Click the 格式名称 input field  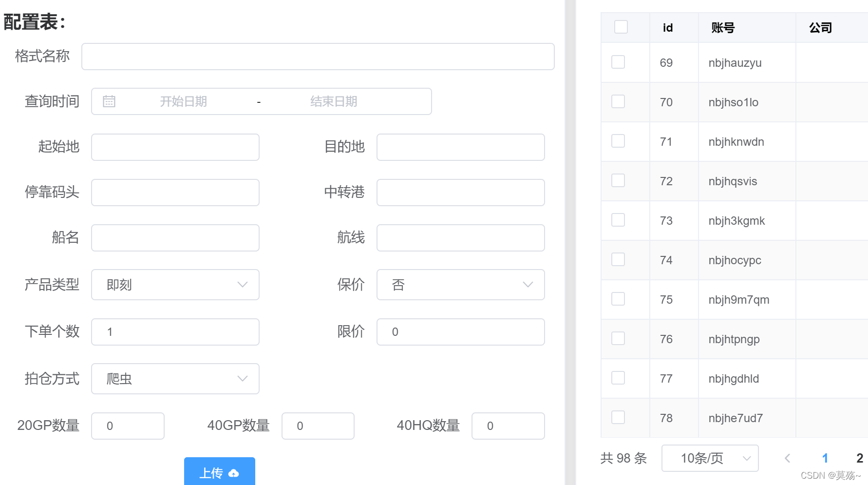click(318, 57)
